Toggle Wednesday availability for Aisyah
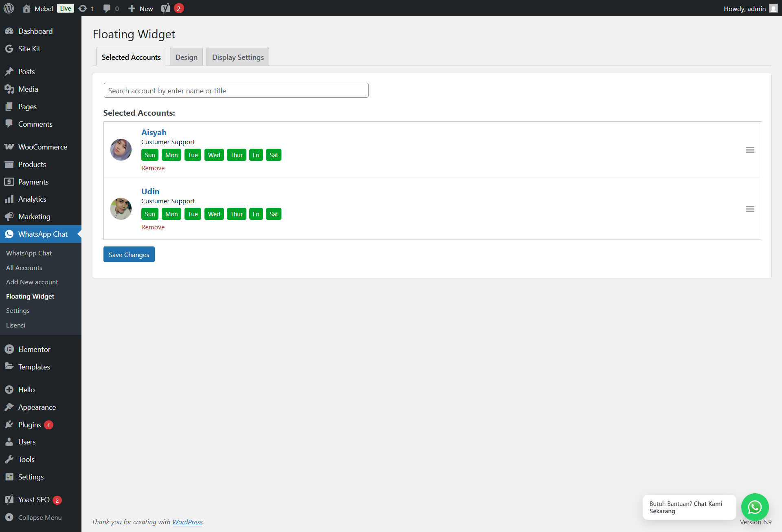 pos(214,155)
